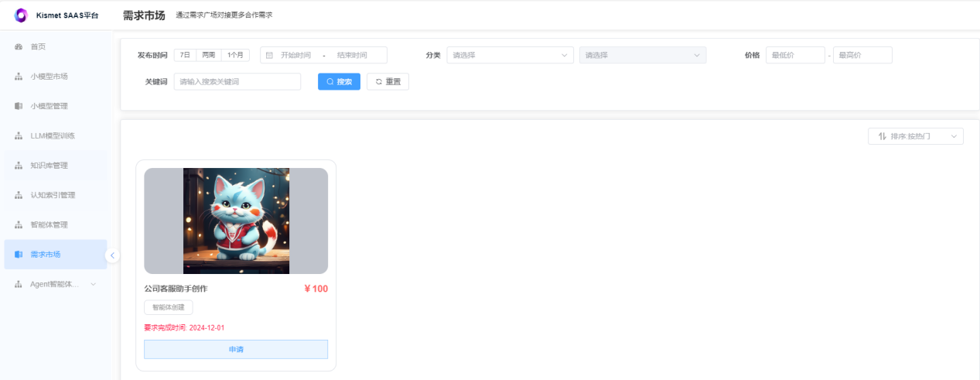Click the 申请 apply button on card

click(236, 349)
